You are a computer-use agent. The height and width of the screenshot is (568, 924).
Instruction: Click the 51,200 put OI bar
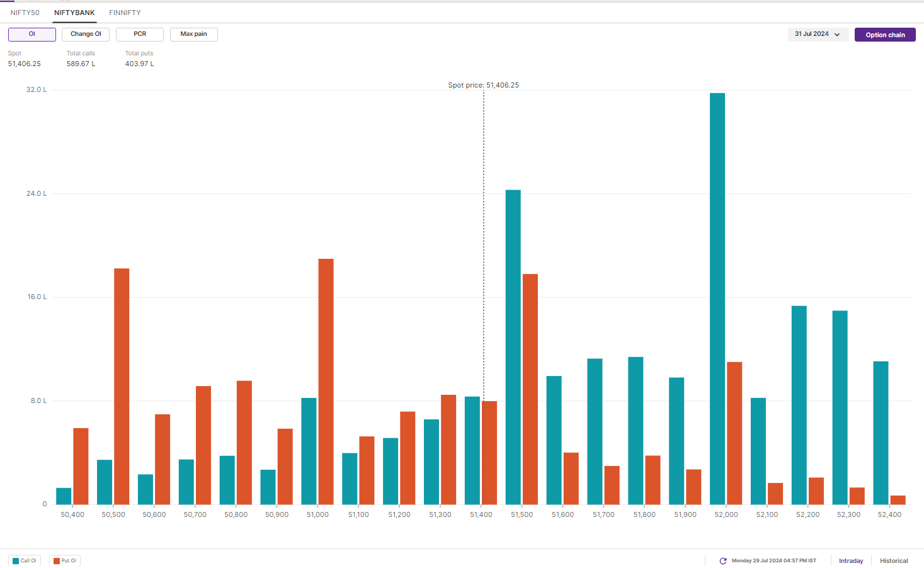coord(408,458)
